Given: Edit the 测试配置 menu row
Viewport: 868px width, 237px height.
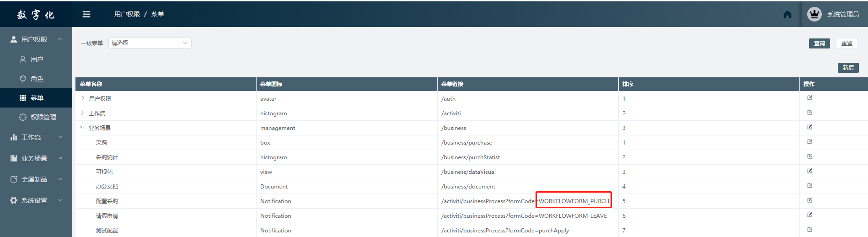Looking at the screenshot, I should click(809, 230).
